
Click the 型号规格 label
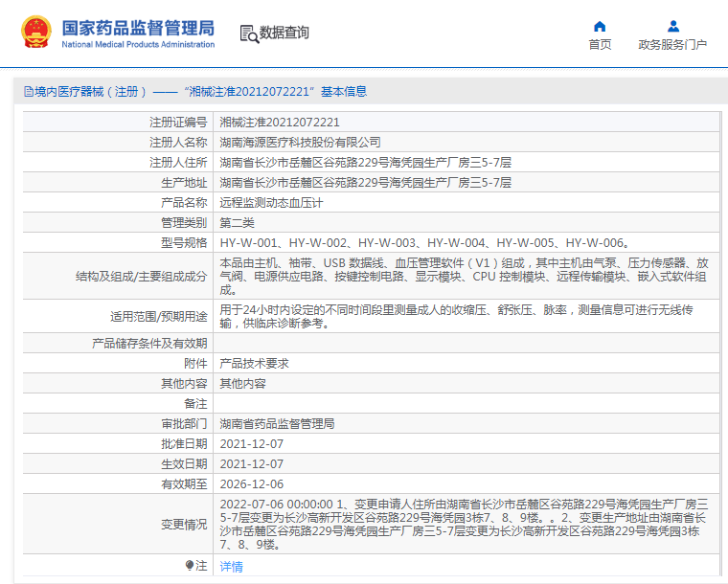[184, 243]
